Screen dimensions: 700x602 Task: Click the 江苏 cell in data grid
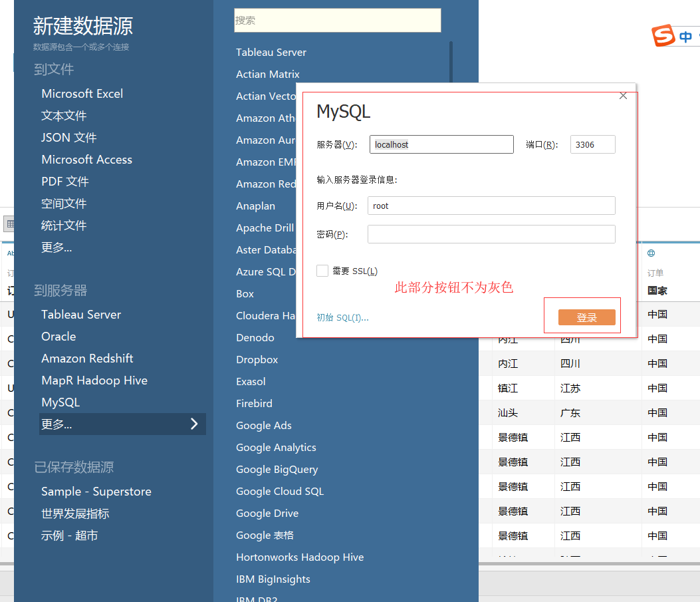(570, 388)
